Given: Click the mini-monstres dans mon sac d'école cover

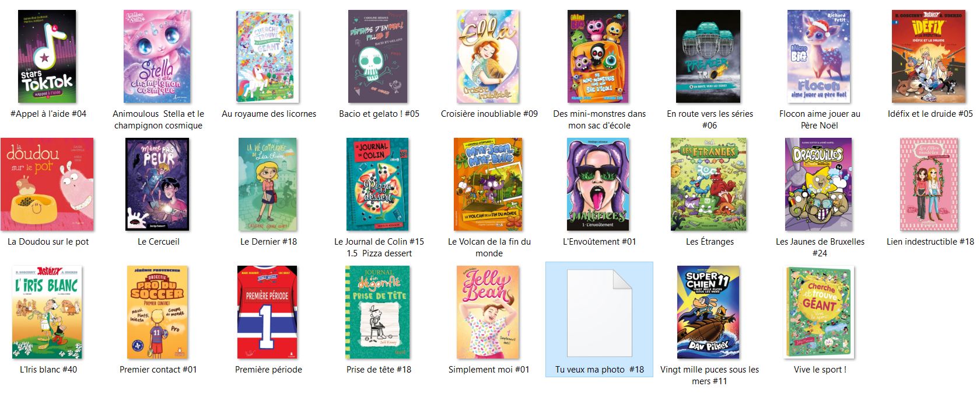Looking at the screenshot, I should pos(598,56).
